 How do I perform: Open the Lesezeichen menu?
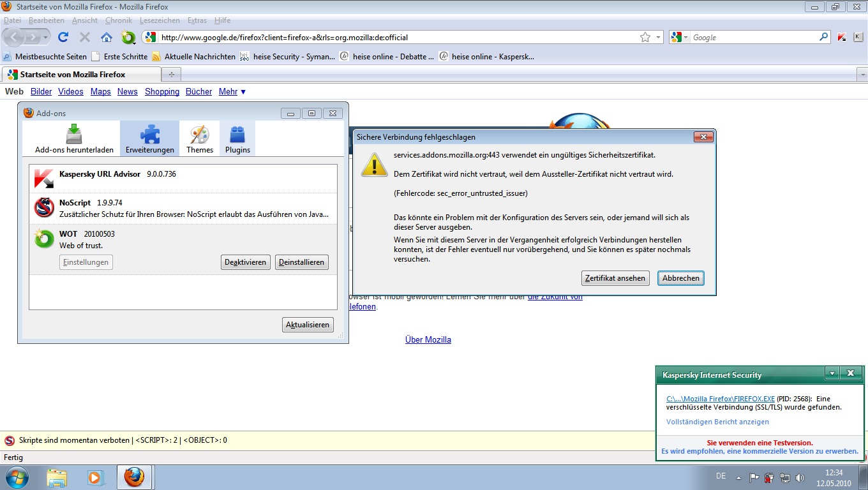pyautogui.click(x=160, y=20)
